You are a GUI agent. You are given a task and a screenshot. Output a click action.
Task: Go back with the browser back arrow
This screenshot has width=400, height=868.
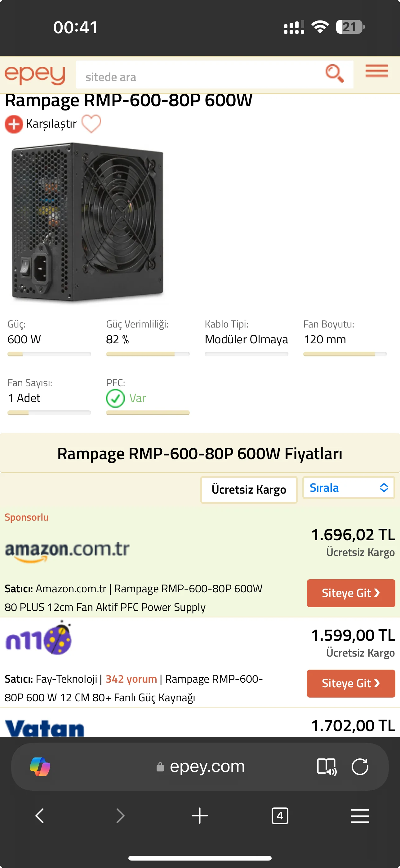(40, 816)
